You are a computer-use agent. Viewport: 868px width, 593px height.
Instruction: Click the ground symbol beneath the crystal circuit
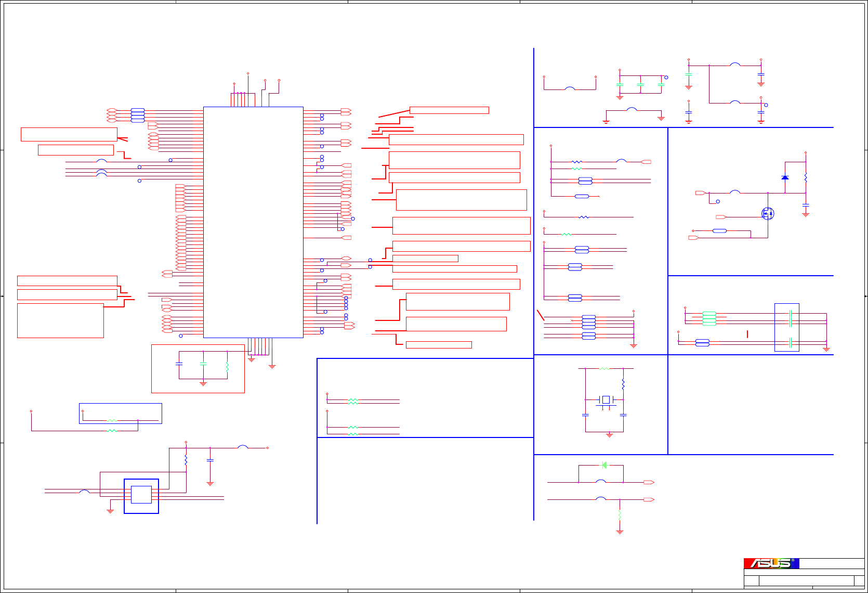point(610,435)
